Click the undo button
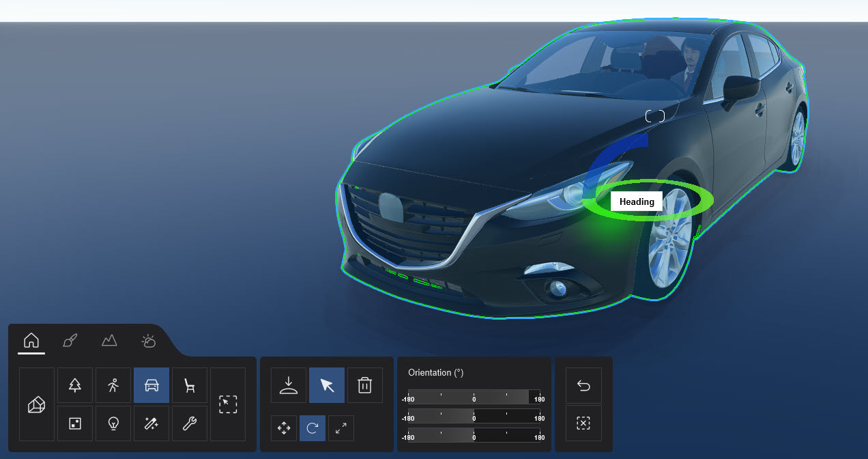 pyautogui.click(x=583, y=385)
